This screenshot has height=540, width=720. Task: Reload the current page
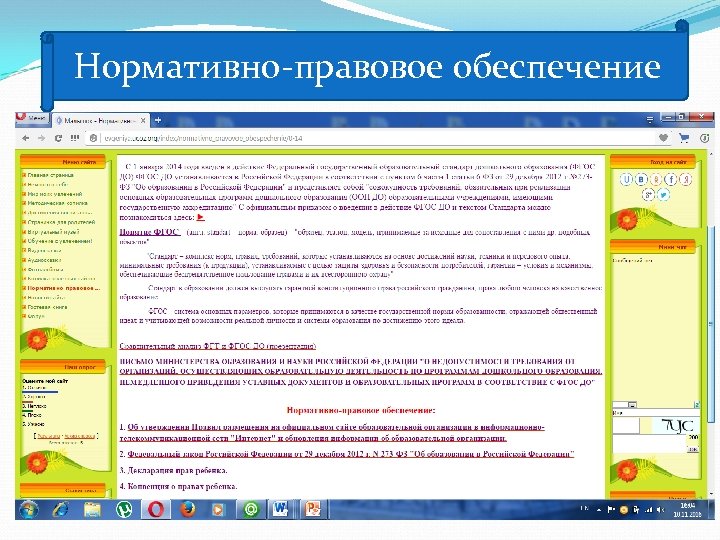click(x=58, y=138)
